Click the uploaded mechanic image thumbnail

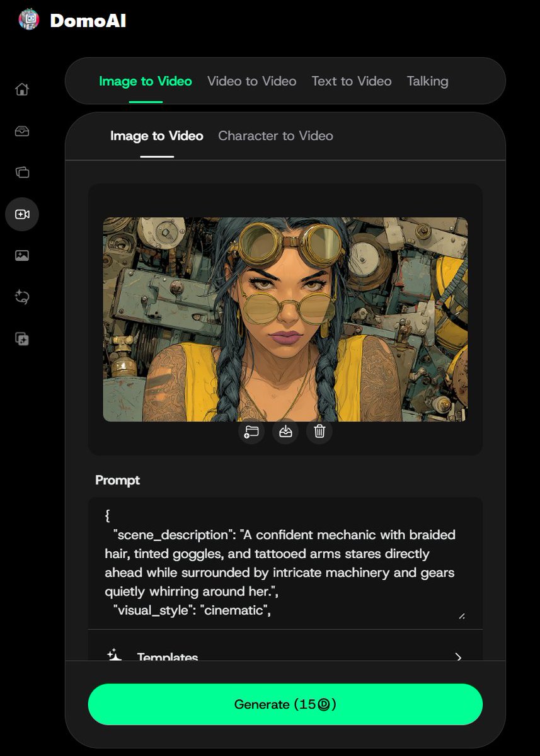click(285, 319)
